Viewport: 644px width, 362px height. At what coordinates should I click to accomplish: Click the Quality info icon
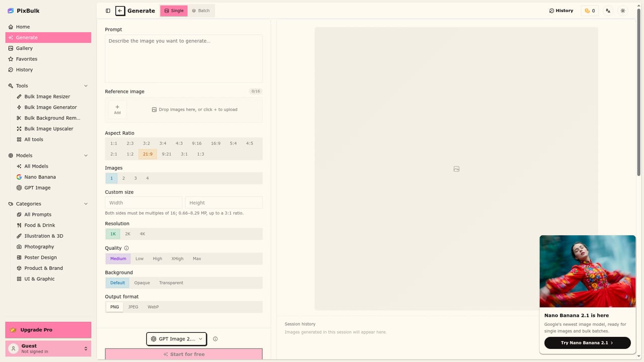tap(126, 248)
